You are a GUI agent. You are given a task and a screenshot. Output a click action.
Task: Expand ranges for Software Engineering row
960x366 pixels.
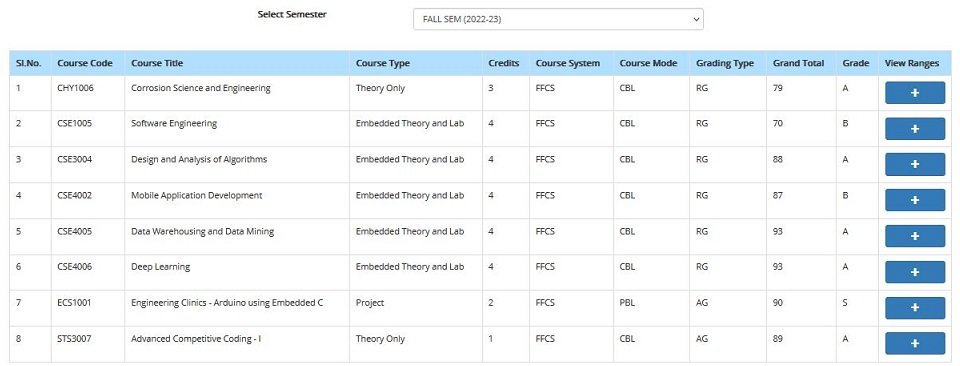click(915, 129)
